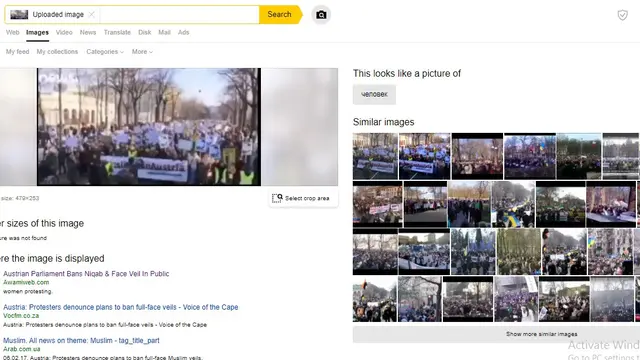
Task: Select the Images tab
Action: pos(38,32)
